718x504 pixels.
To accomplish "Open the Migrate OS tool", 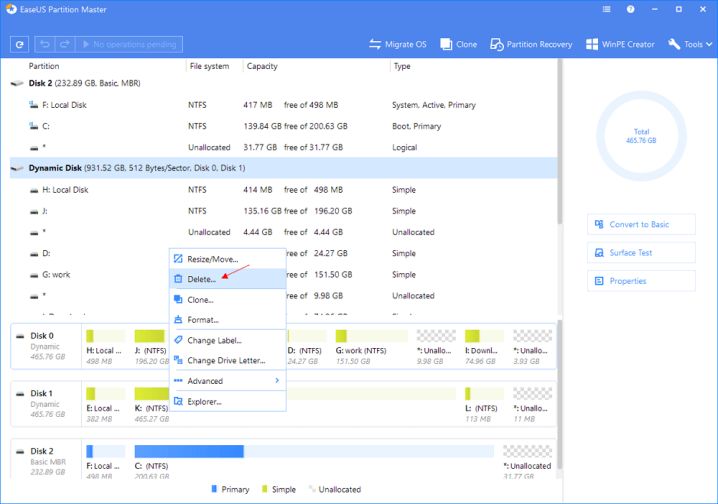I will pos(398,44).
